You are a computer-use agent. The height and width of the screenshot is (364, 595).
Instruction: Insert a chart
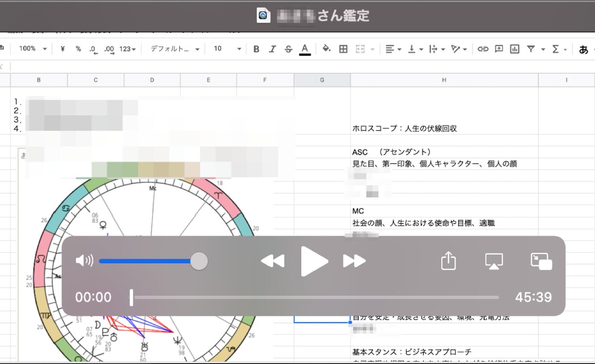pyautogui.click(x=515, y=49)
